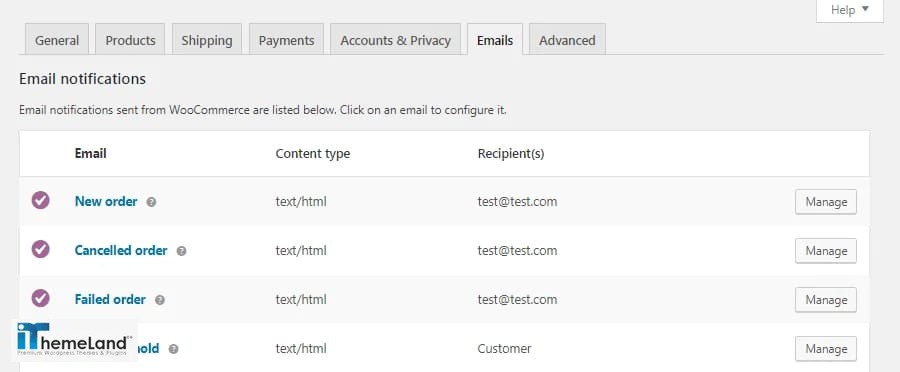Viewport: 900px width, 372px height.
Task: Click the help icon beside Failed order
Action: tap(160, 300)
